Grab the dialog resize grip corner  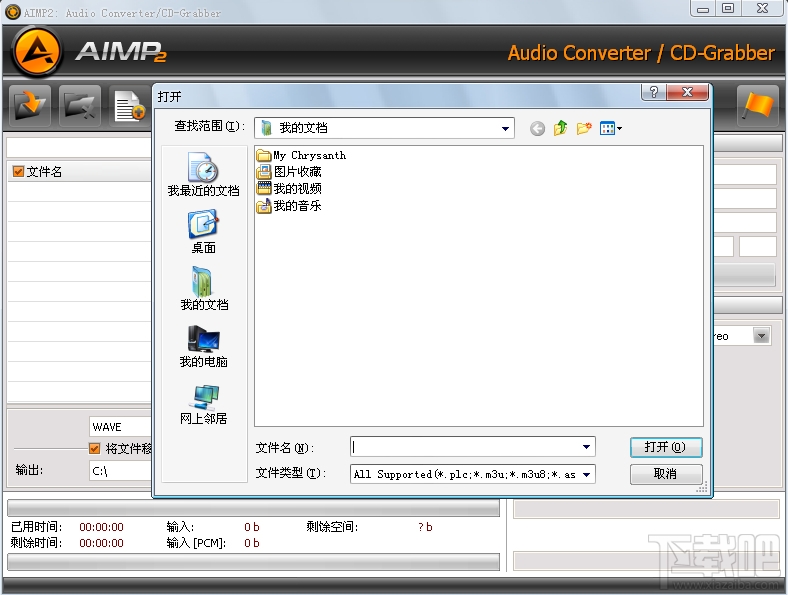pyautogui.click(x=703, y=487)
